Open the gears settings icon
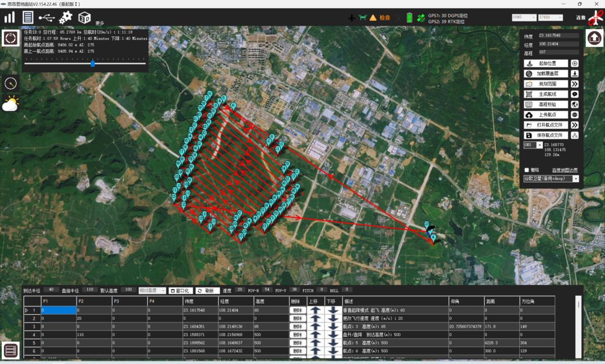605x364 pixels. pos(66,17)
